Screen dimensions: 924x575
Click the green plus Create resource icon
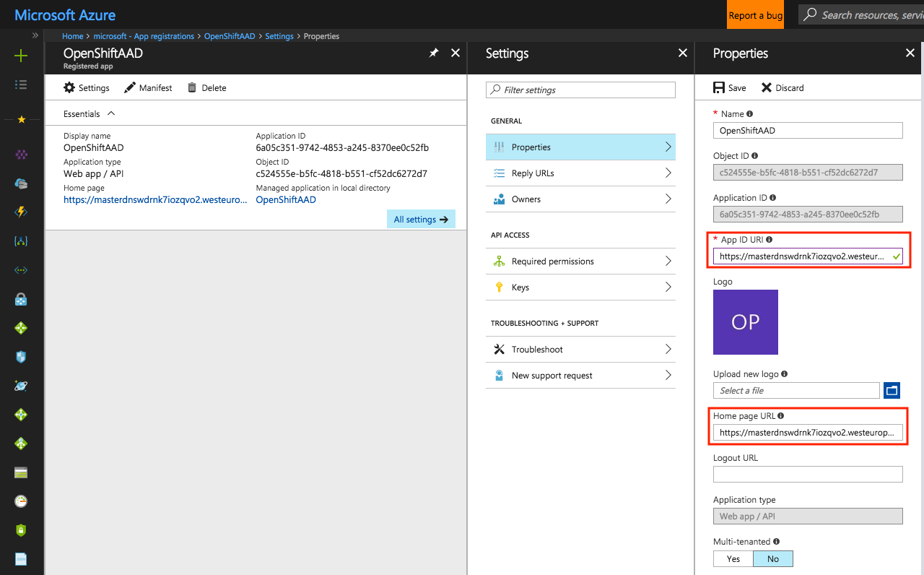tap(21, 56)
